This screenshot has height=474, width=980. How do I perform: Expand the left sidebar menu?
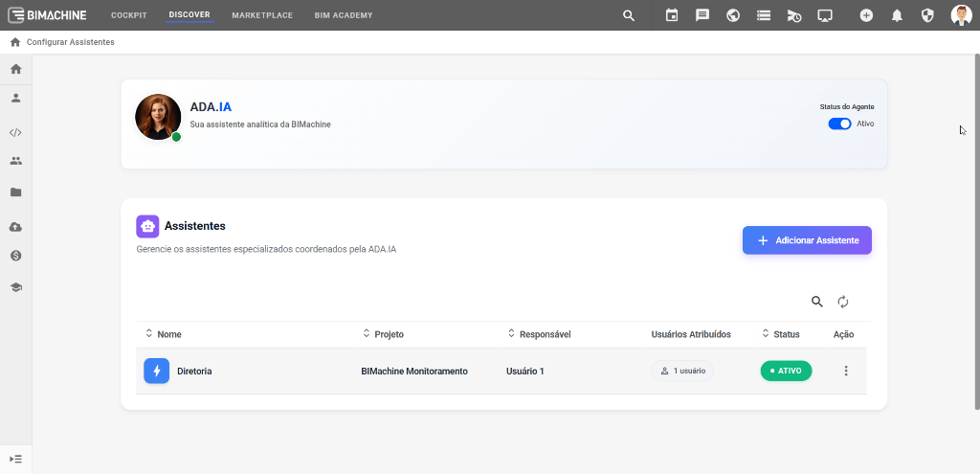(15, 460)
